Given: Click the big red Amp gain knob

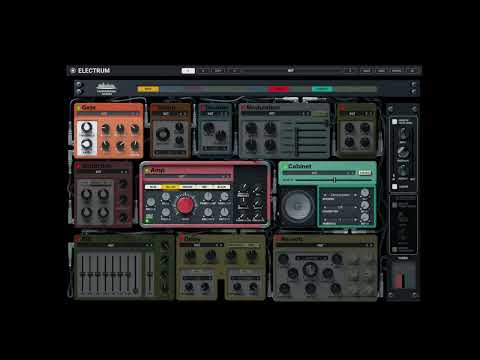Looking at the screenshot, I should [185, 205].
